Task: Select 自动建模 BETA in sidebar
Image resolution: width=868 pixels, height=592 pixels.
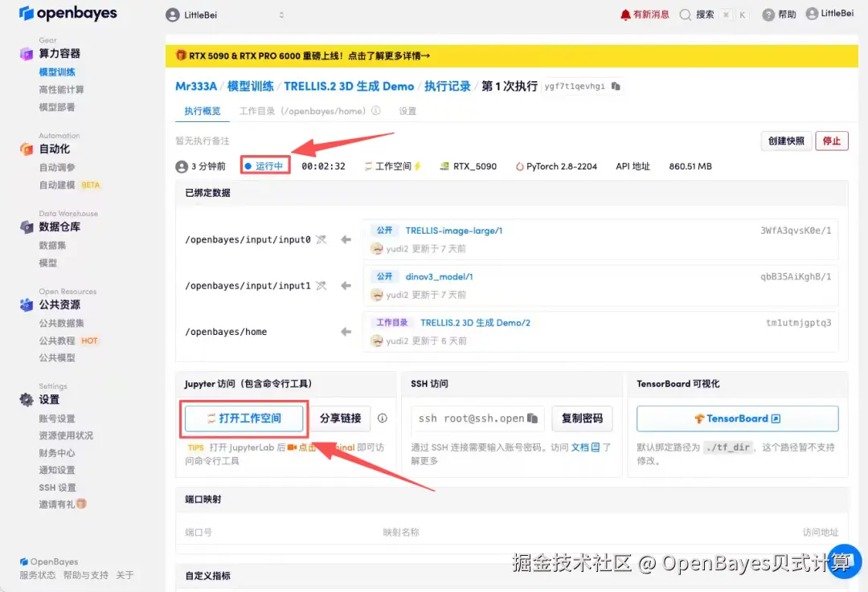Action: pos(69,186)
